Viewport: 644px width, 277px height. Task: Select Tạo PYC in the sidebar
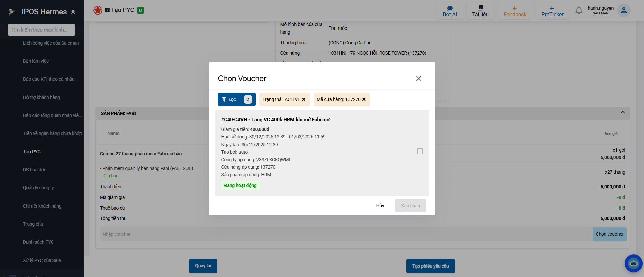point(32,152)
